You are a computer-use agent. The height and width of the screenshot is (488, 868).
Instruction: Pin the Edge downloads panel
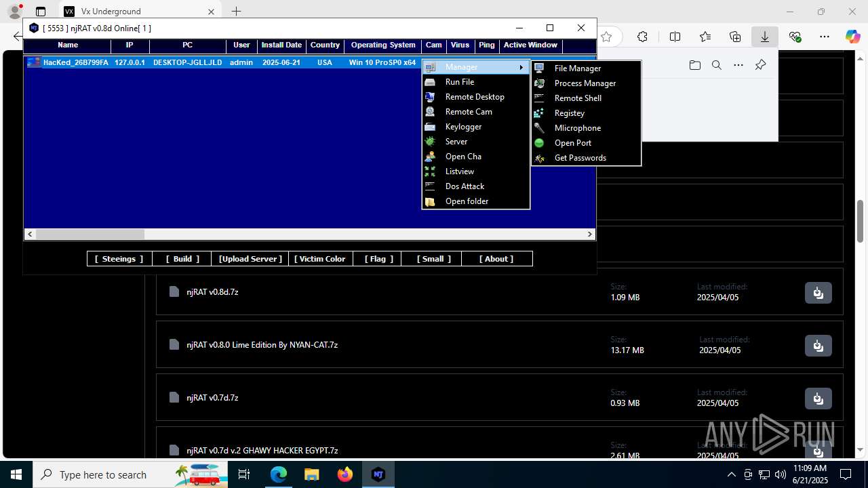click(760, 65)
